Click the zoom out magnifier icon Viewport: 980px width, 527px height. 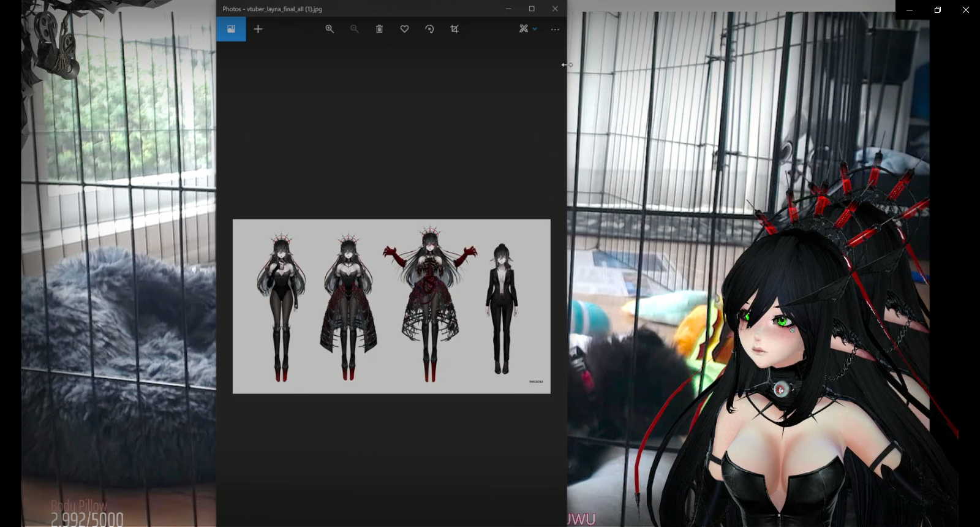(355, 29)
